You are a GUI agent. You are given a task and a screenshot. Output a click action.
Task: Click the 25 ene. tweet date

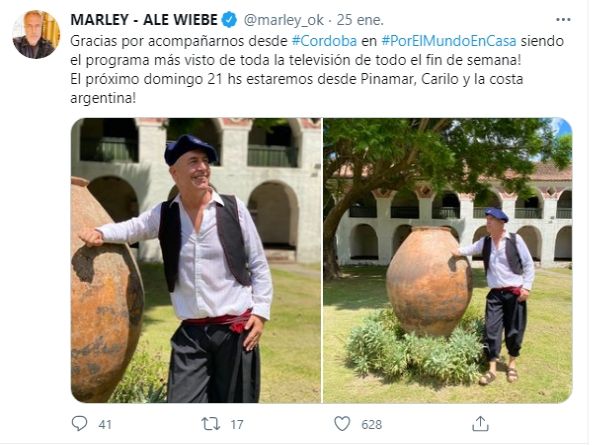pos(360,20)
